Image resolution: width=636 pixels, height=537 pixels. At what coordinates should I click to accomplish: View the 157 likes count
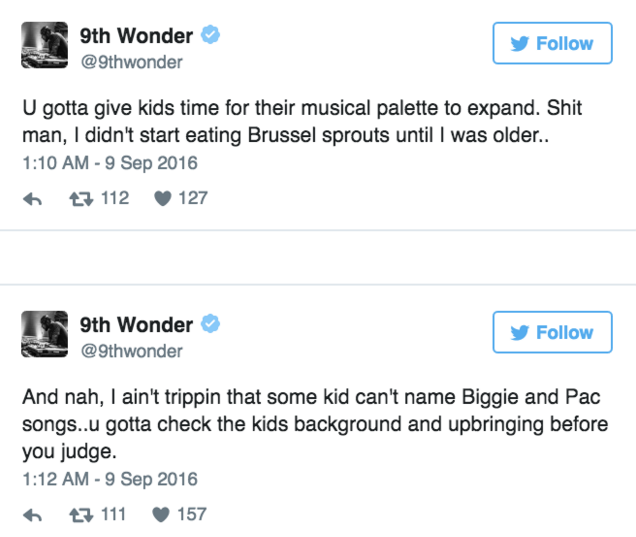click(192, 514)
